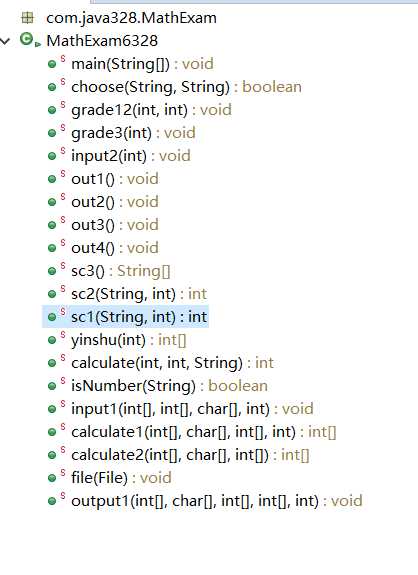Click the highlighted sc1(String, int) entry
The width and height of the screenshot is (418, 575).
coord(139,317)
